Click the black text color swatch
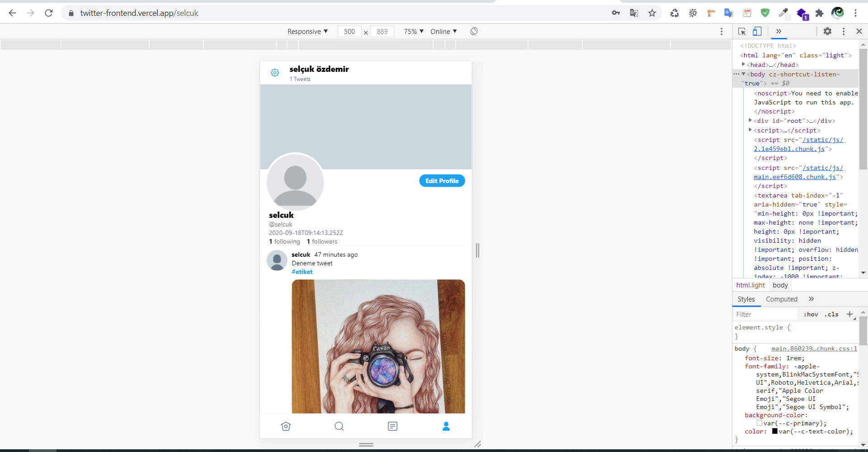The image size is (868, 452). point(775,431)
